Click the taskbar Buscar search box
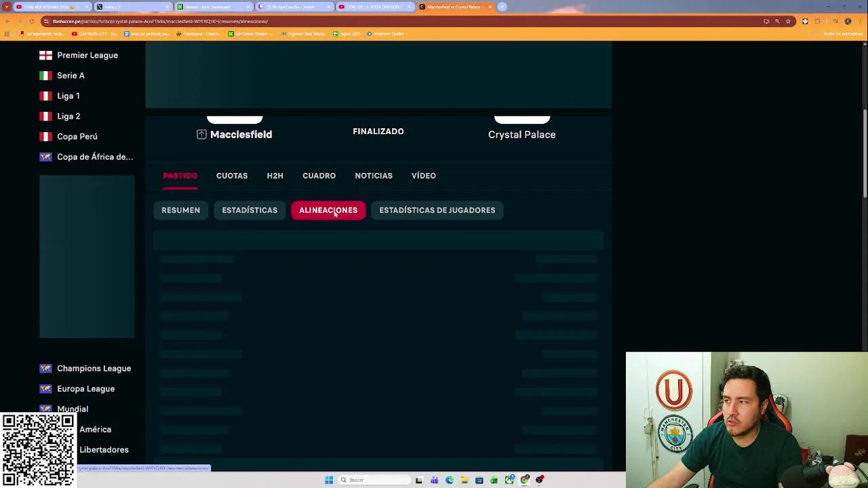The image size is (868, 488). (374, 480)
